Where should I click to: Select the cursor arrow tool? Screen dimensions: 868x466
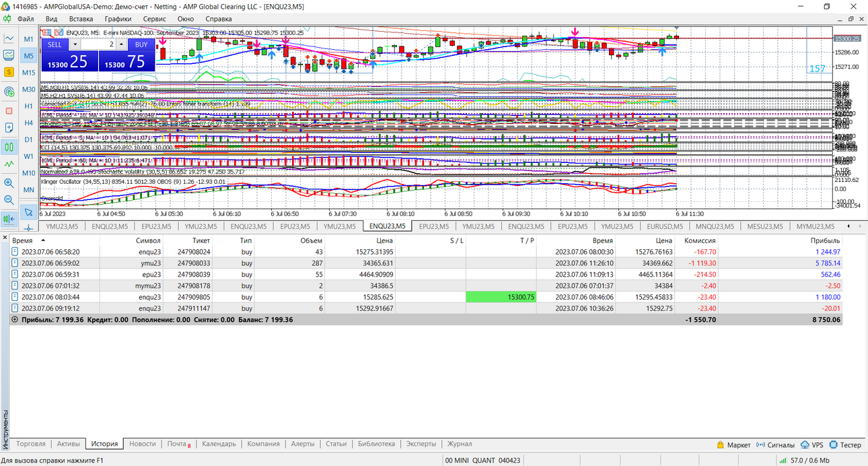pyautogui.click(x=29, y=212)
